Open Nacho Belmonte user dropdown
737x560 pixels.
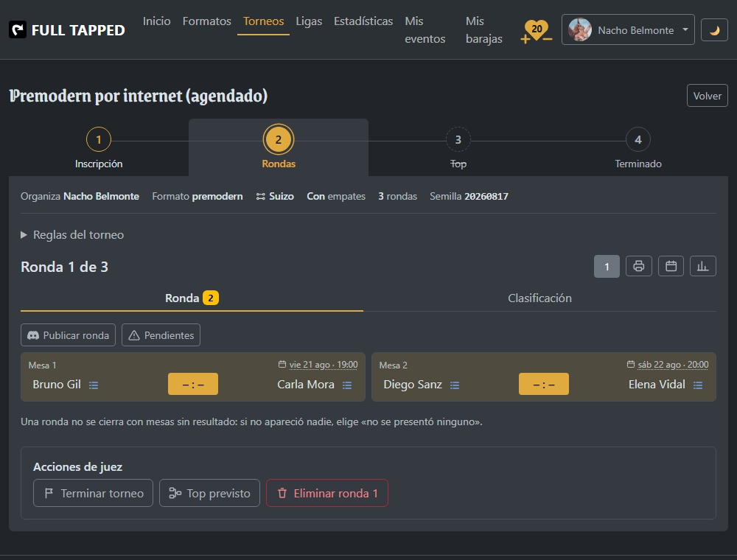pyautogui.click(x=627, y=29)
